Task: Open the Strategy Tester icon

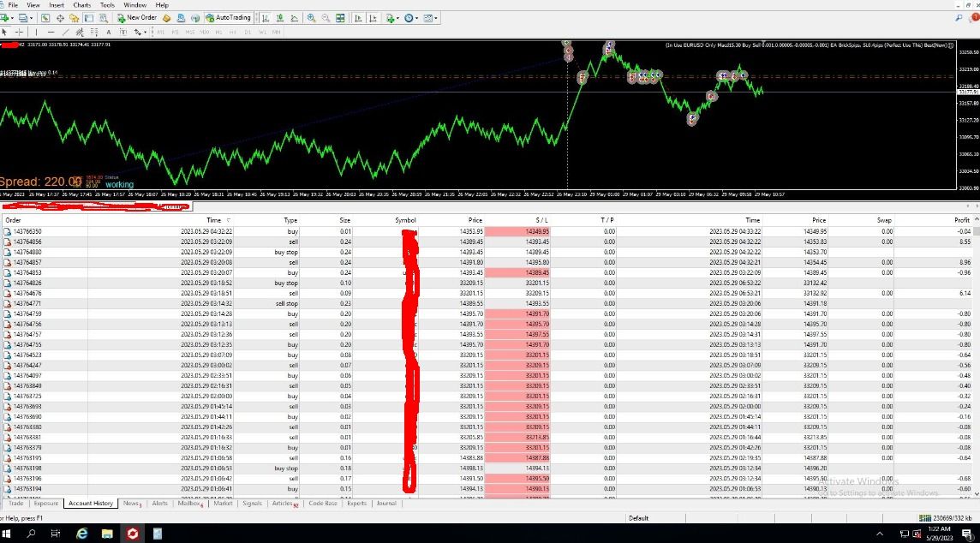Action: [103, 18]
